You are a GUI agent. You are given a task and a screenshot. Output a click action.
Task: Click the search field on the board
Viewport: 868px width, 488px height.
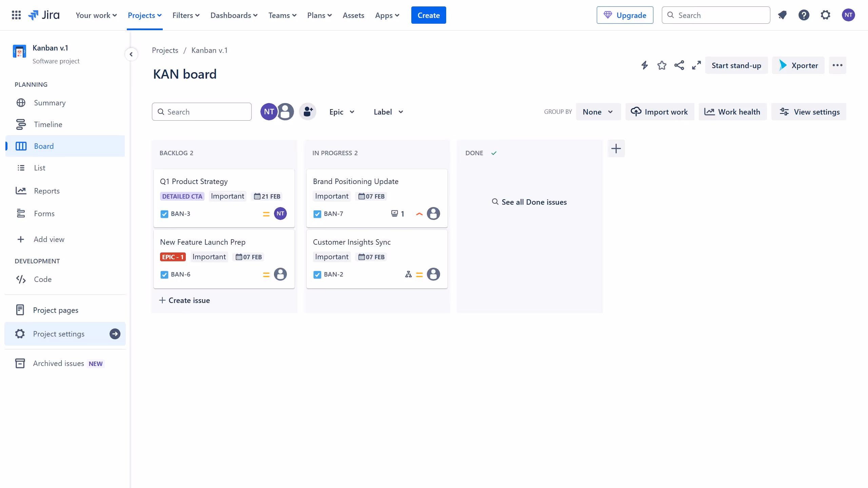point(201,111)
